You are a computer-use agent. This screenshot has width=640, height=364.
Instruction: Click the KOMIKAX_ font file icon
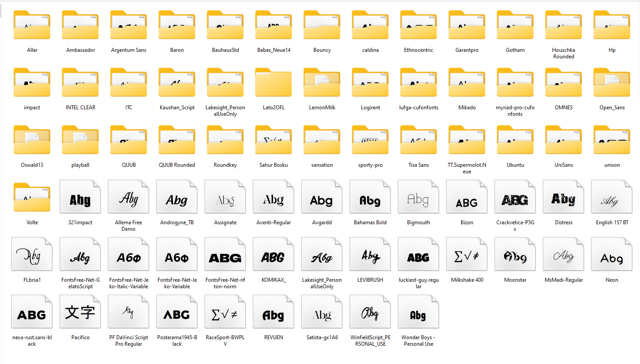(273, 254)
